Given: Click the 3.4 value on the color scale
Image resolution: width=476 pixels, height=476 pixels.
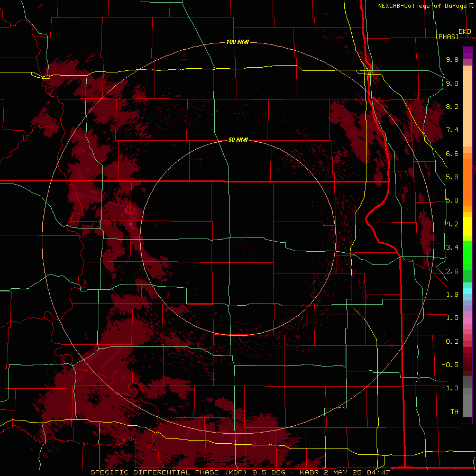Looking at the screenshot, I should pos(452,248).
